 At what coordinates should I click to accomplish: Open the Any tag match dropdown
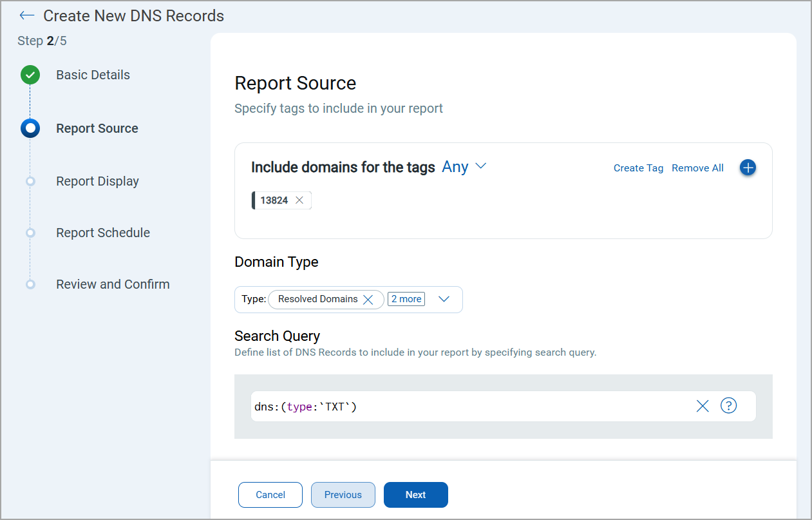[x=464, y=167]
